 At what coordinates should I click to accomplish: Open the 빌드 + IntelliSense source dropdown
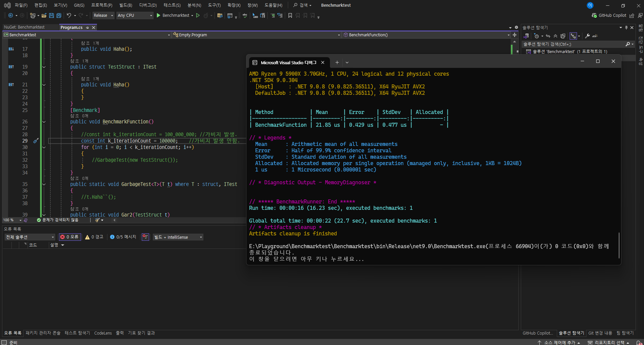(178, 237)
